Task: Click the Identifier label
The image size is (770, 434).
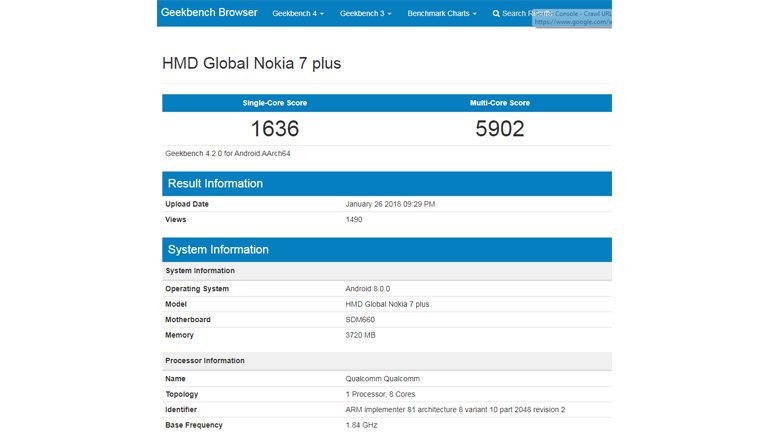Action: pos(181,409)
